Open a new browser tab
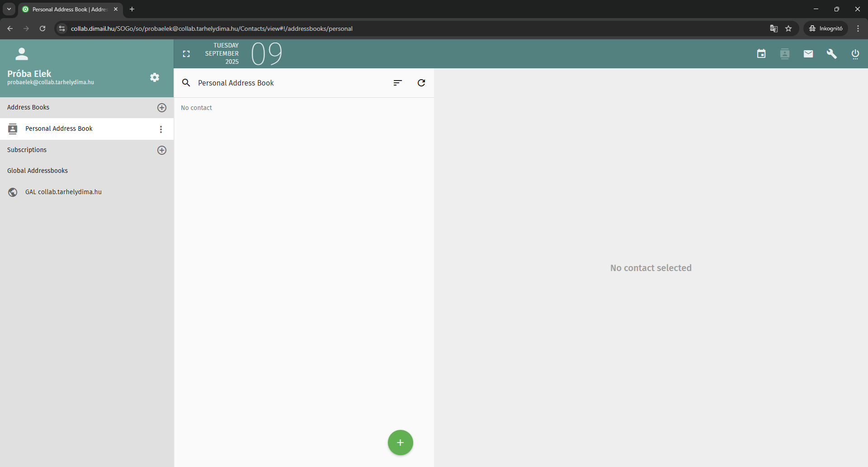The image size is (868, 467). tap(132, 9)
